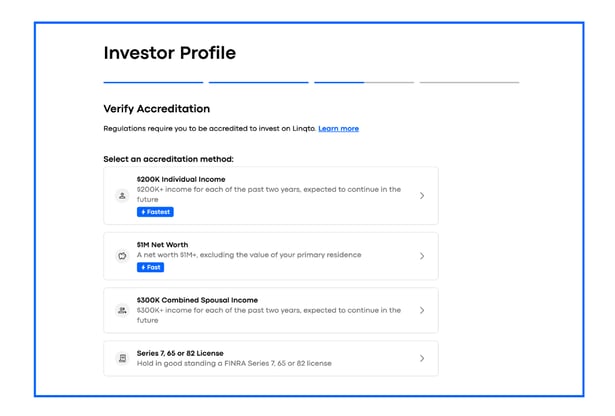Image resolution: width=615 pixels, height=416 pixels.
Task: Select Series 7, 65 or 82 License title
Action: point(180,353)
